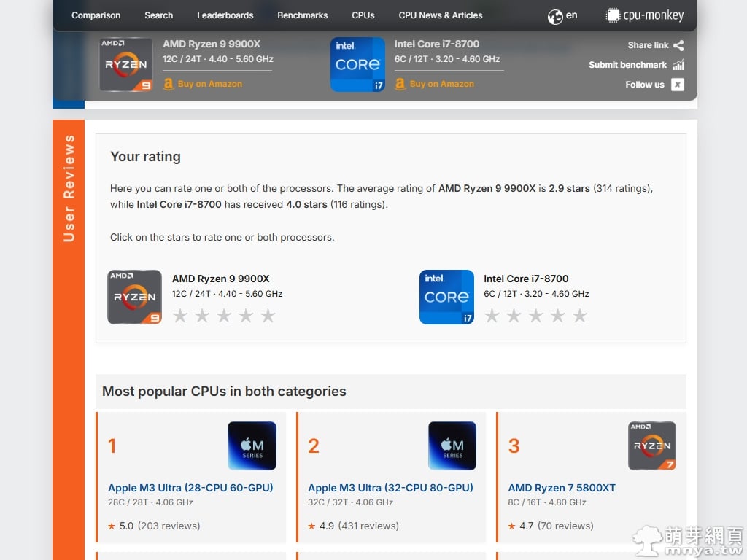Rate Intel Core i7-8700 five stars
747x560 pixels.
(x=579, y=316)
